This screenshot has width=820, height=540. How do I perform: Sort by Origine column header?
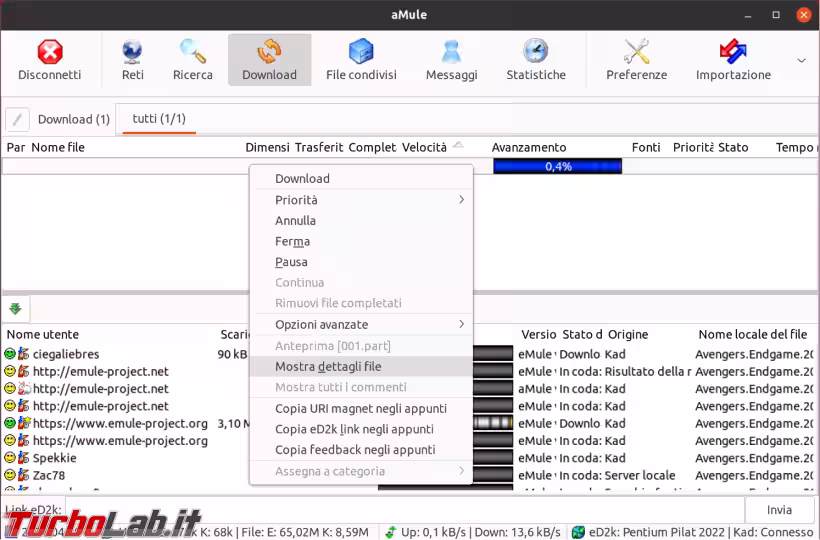628,335
